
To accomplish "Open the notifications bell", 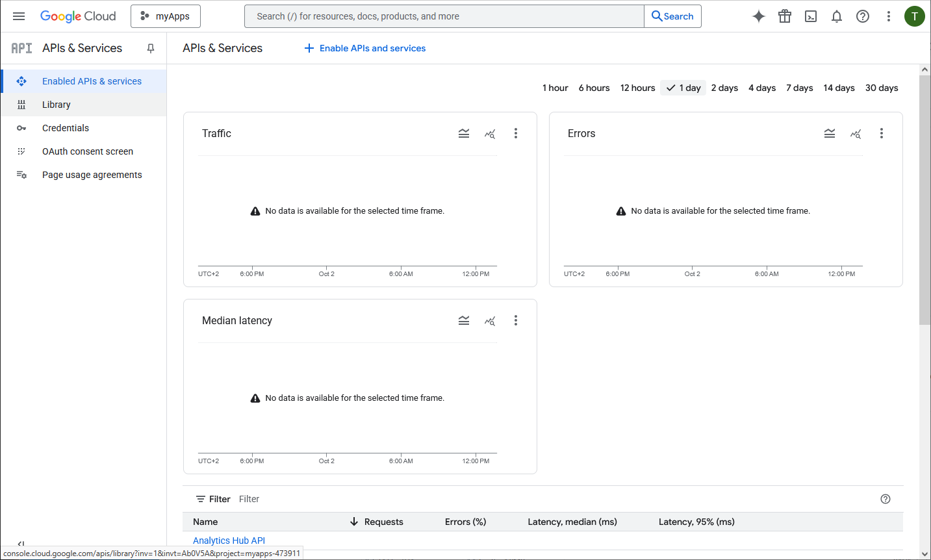I will (x=836, y=16).
